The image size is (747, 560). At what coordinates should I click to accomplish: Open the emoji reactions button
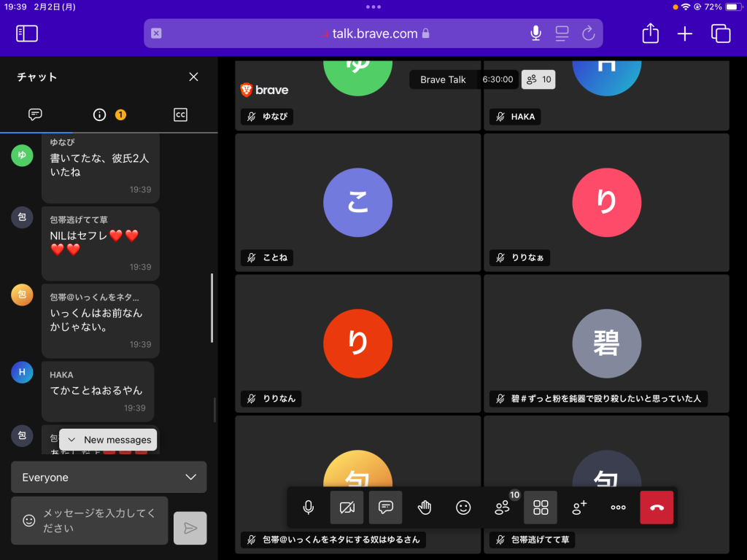click(463, 507)
